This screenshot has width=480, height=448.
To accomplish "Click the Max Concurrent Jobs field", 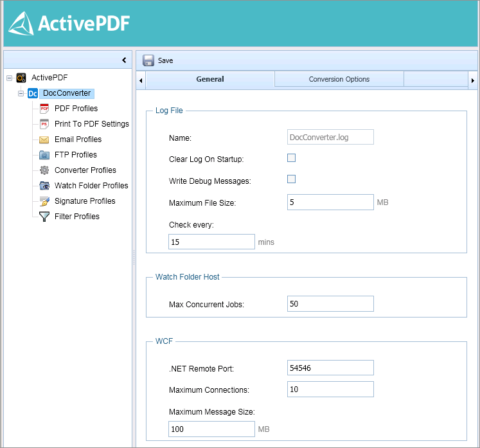I will 330,304.
